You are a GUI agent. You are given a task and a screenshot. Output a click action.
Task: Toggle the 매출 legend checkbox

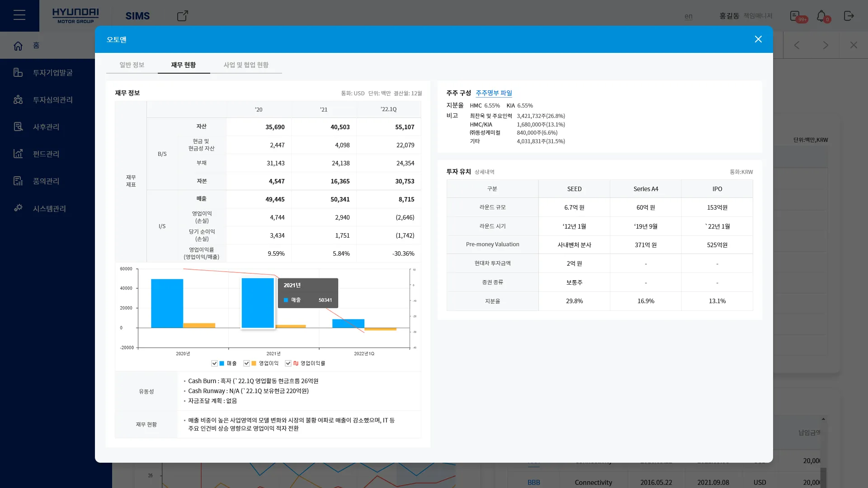tap(214, 363)
